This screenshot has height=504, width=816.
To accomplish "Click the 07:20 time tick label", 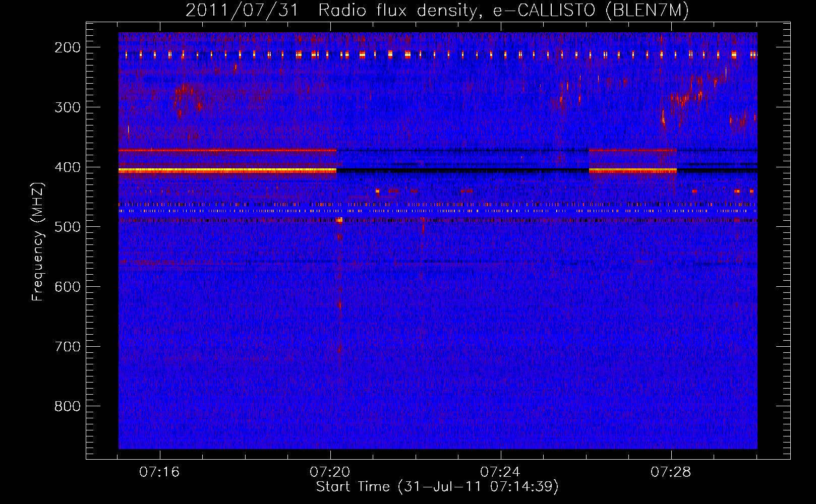I will [330, 472].
